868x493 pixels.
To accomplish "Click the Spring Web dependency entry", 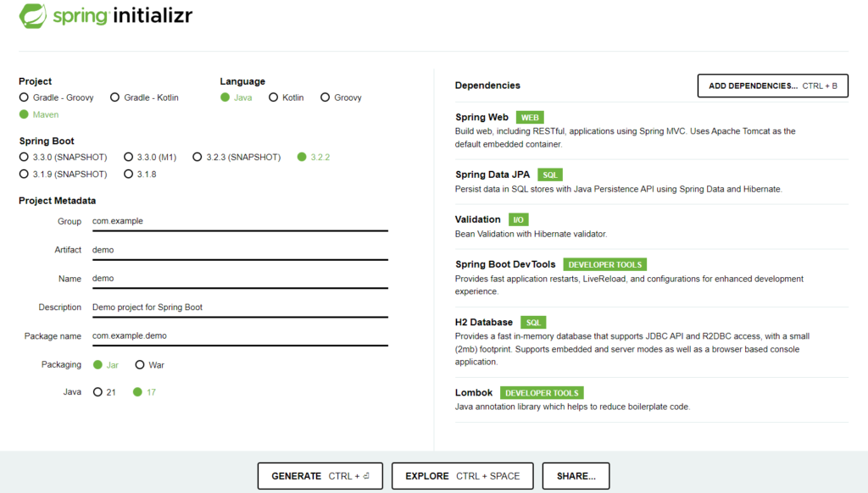I will coord(481,118).
